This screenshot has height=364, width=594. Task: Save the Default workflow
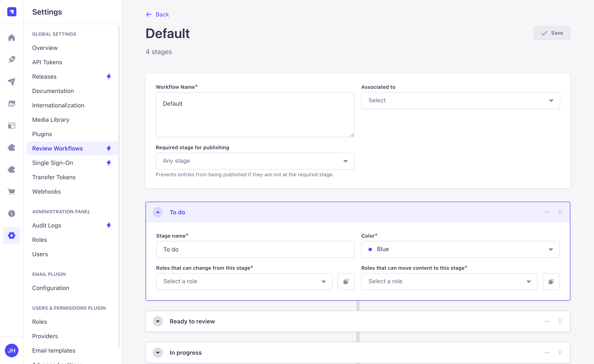coord(552,33)
